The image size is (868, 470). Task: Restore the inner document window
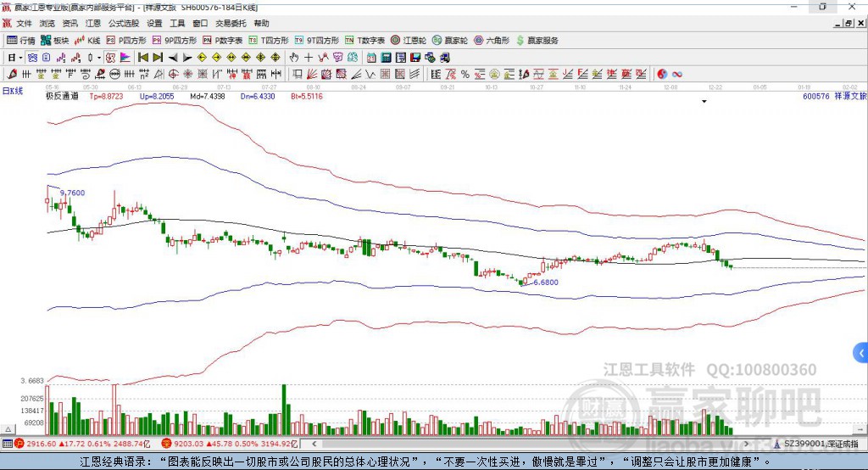(x=849, y=23)
